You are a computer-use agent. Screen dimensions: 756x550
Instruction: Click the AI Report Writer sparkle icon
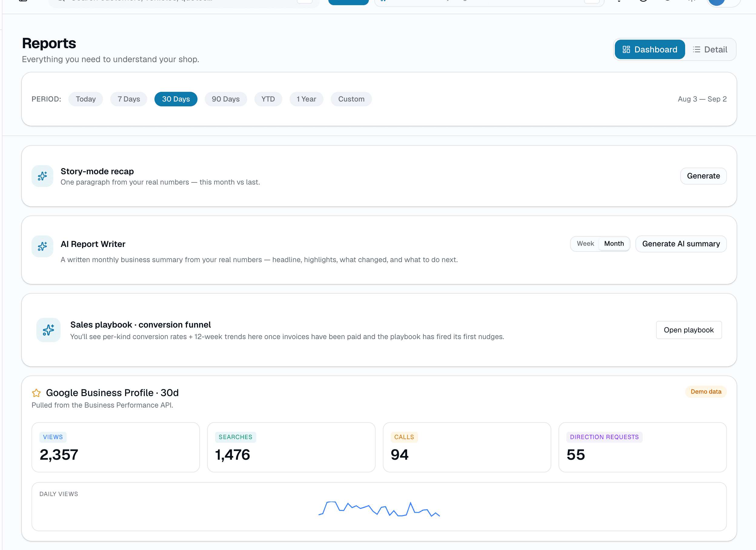click(x=42, y=246)
